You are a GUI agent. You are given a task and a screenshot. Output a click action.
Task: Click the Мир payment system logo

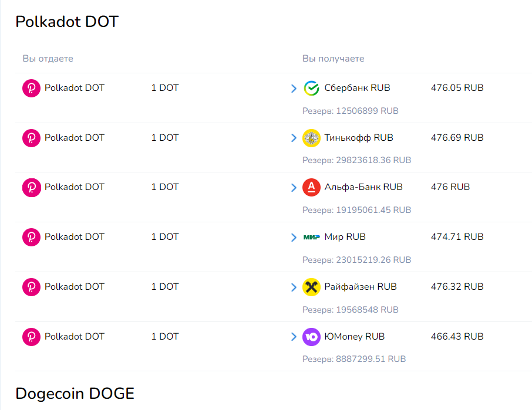[x=311, y=237]
